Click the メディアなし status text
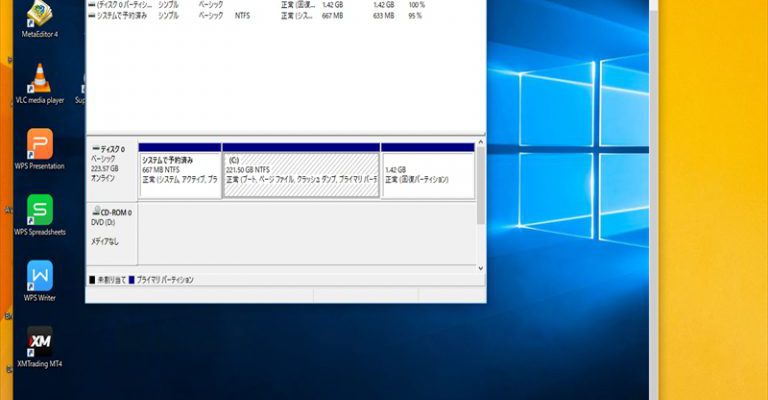 (x=104, y=241)
